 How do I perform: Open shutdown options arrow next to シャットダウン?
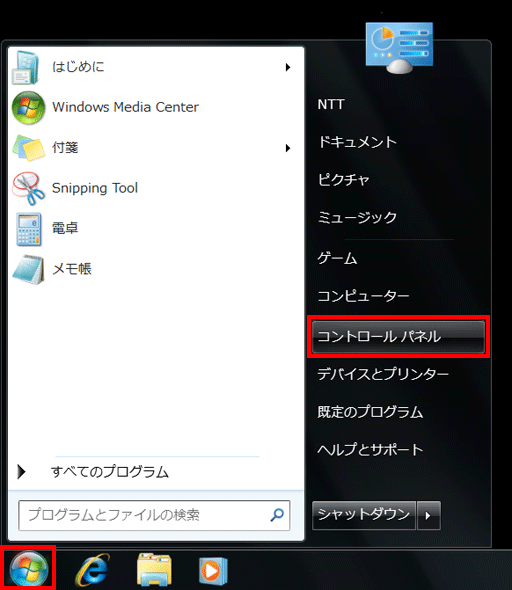tap(428, 515)
